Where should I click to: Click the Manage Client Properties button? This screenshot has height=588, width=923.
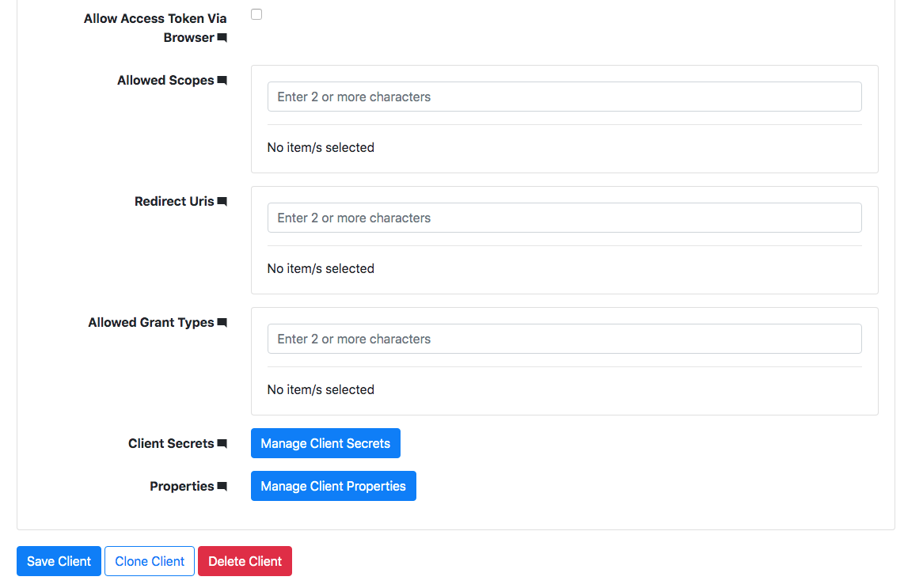[333, 486]
